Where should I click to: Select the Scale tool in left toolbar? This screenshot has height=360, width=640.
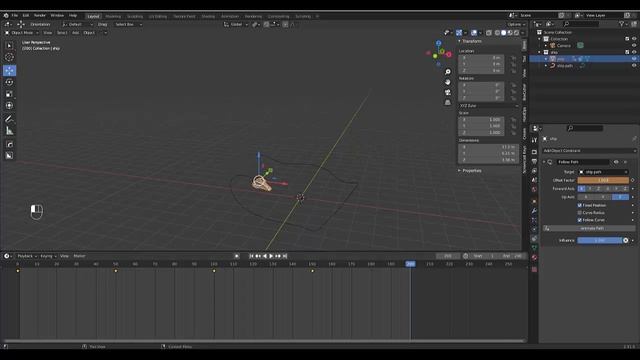point(9,94)
